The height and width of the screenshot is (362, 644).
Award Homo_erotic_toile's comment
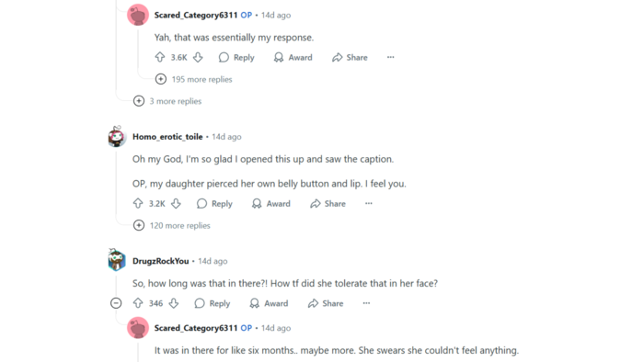click(x=271, y=203)
